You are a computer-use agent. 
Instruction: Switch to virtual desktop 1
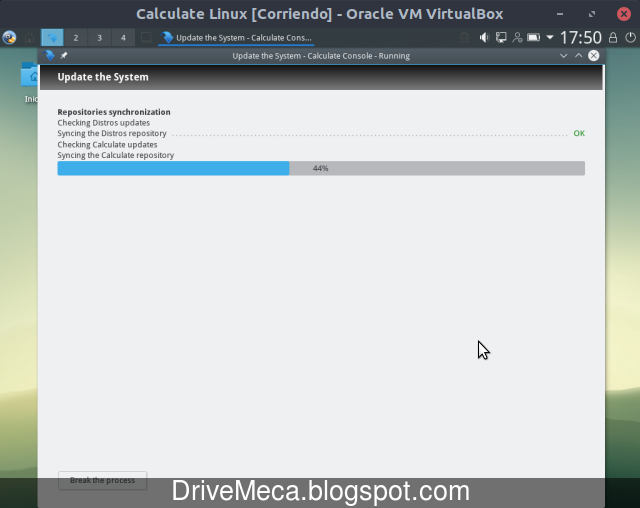[x=52, y=38]
